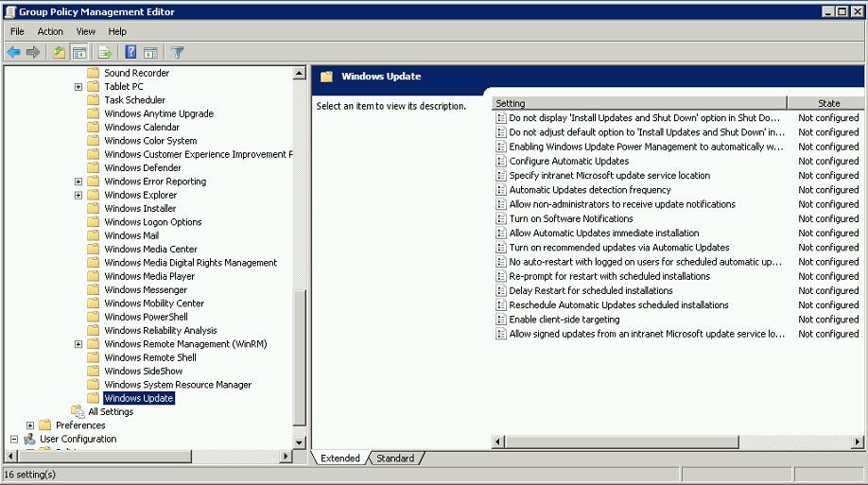
Task: Select 'Turn on recommended updates via Automatic Updates'
Action: coord(619,248)
